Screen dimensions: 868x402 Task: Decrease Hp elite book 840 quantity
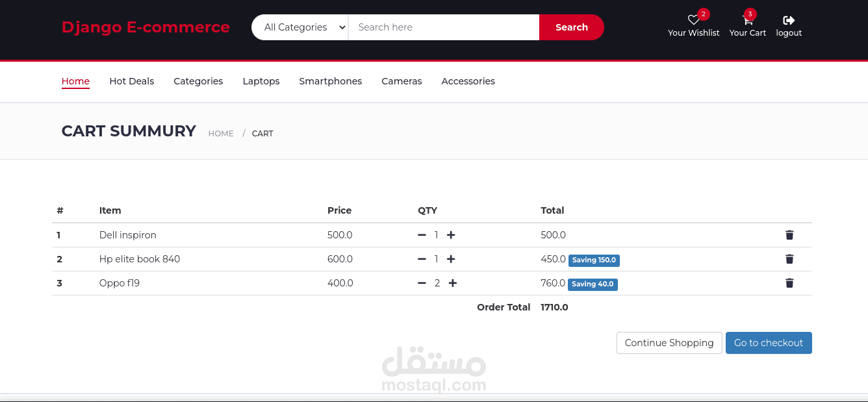pos(422,259)
